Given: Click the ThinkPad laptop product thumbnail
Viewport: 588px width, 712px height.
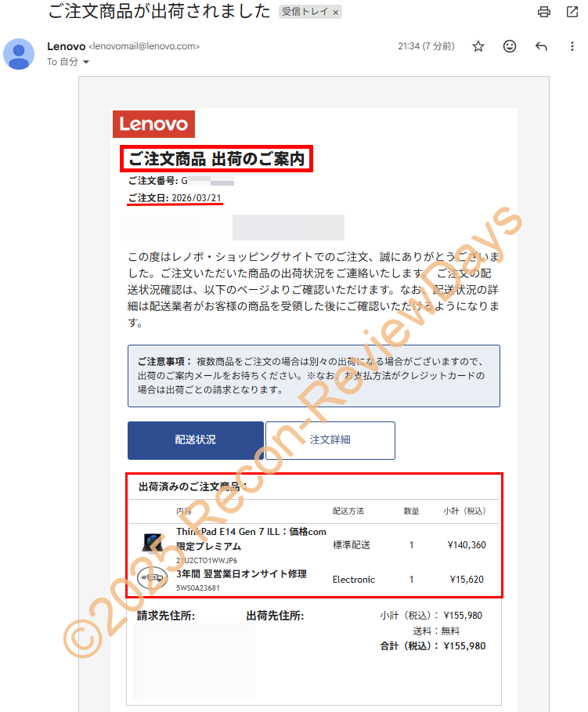Looking at the screenshot, I should (150, 544).
